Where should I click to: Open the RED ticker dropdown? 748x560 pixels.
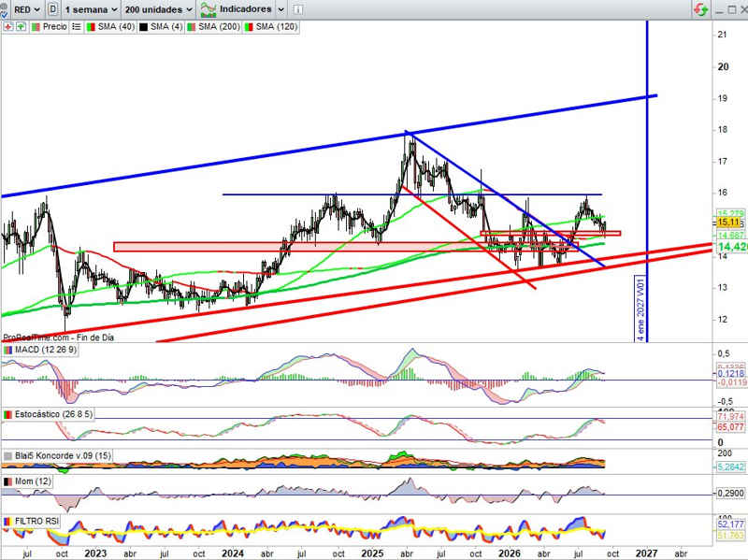[x=27, y=9]
